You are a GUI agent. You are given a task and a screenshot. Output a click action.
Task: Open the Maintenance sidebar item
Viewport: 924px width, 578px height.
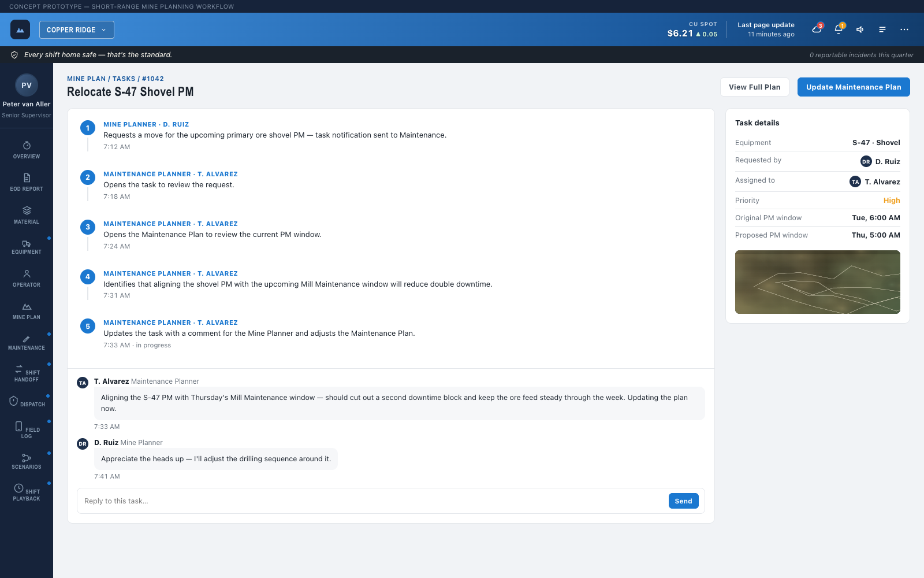[x=27, y=343]
